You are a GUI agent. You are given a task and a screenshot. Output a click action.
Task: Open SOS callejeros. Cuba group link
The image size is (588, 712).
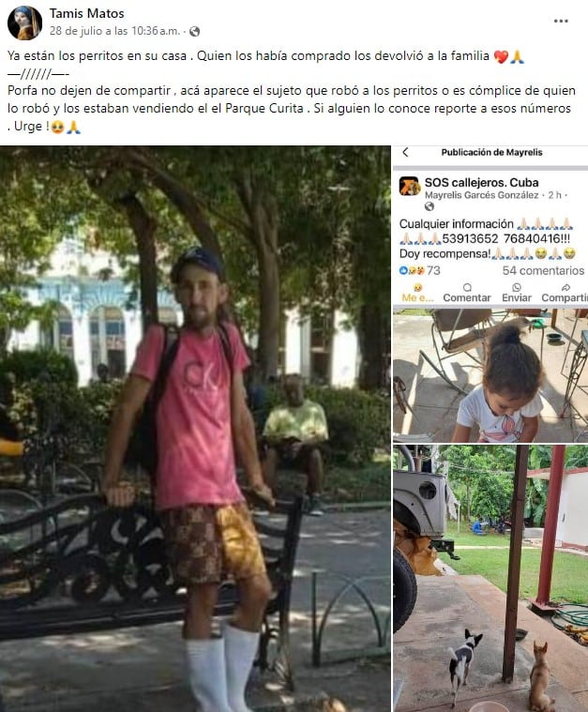coord(481,183)
